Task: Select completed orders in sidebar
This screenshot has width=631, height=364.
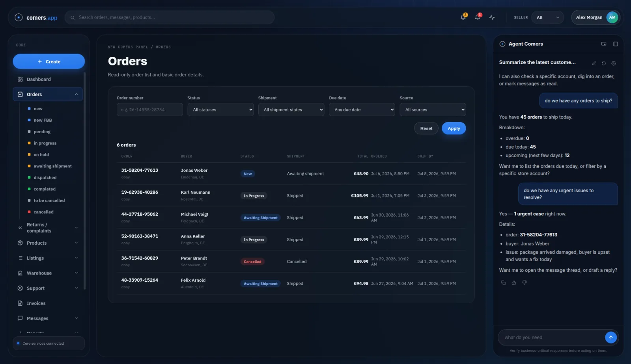Action: pyautogui.click(x=45, y=189)
